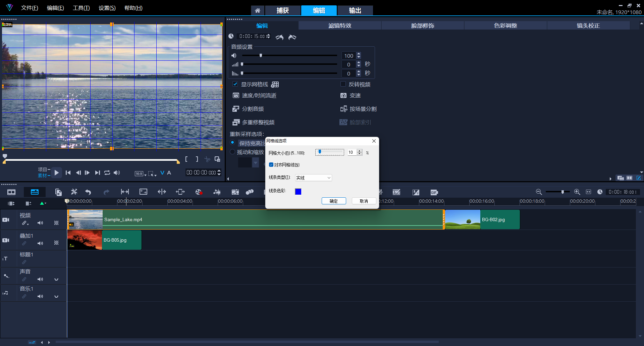Toggle repeat playback

coord(107,172)
